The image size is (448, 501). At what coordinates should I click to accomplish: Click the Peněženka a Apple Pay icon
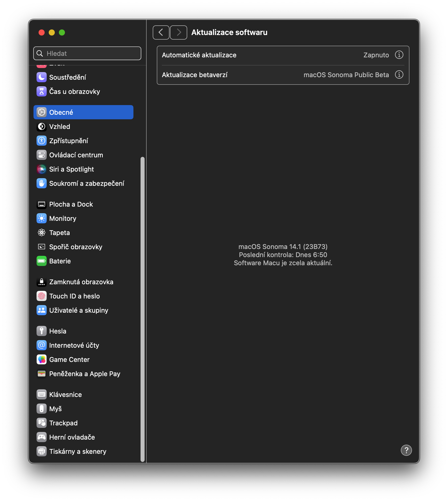tap(42, 374)
